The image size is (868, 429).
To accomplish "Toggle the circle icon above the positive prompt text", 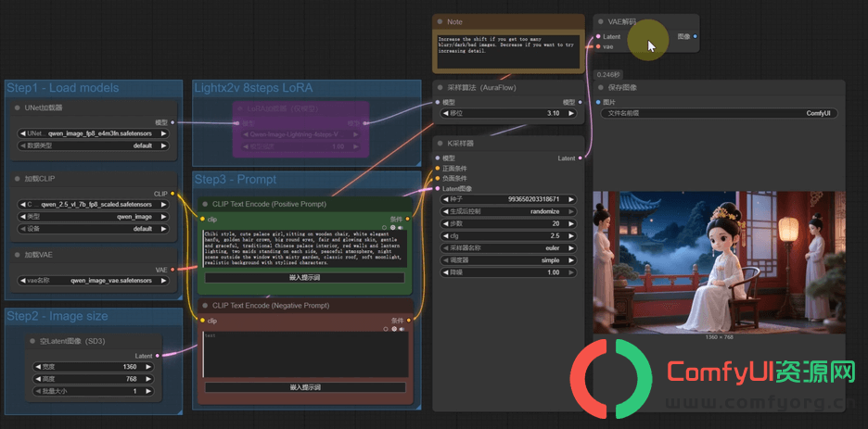I will tap(385, 227).
